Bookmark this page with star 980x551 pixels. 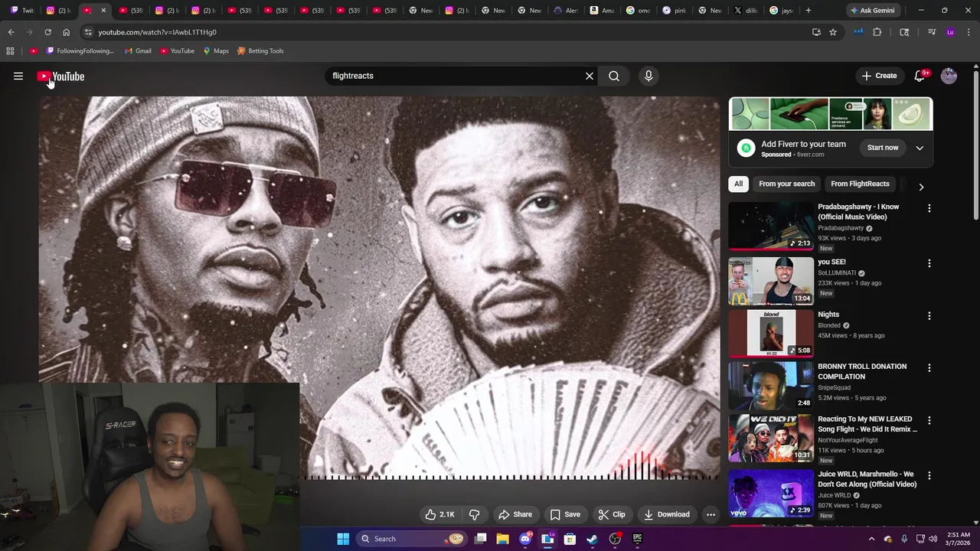coord(833,32)
